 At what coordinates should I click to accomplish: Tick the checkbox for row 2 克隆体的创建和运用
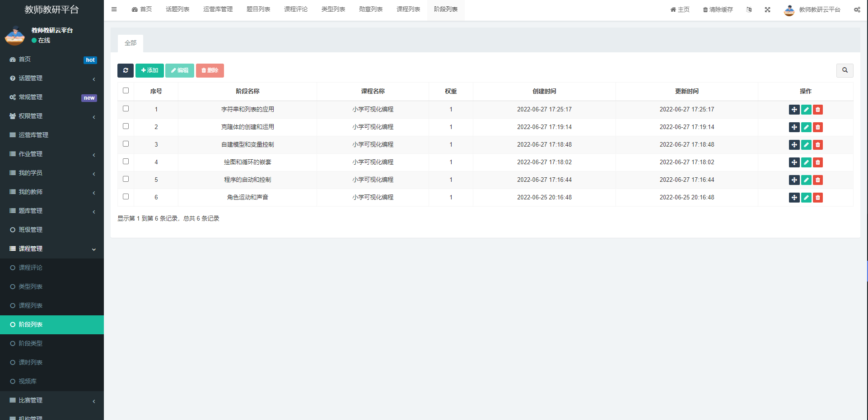point(126,126)
